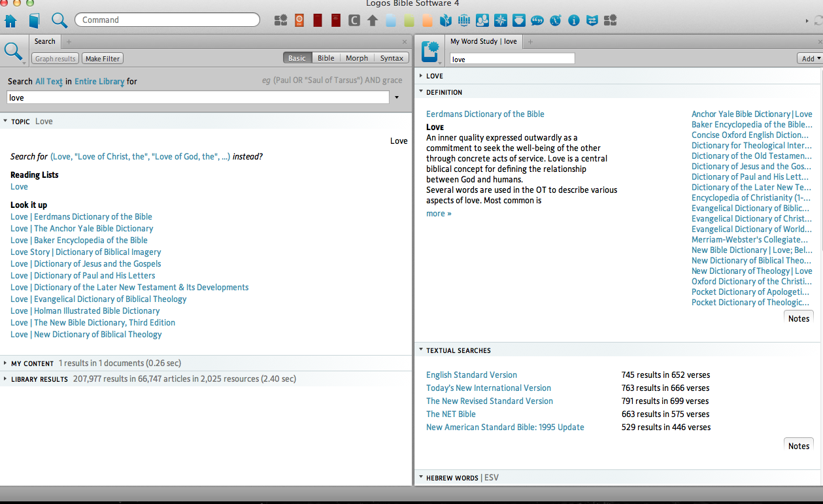Click the gray up-arrow shortcut icon
This screenshot has width=823, height=504.
373,20
